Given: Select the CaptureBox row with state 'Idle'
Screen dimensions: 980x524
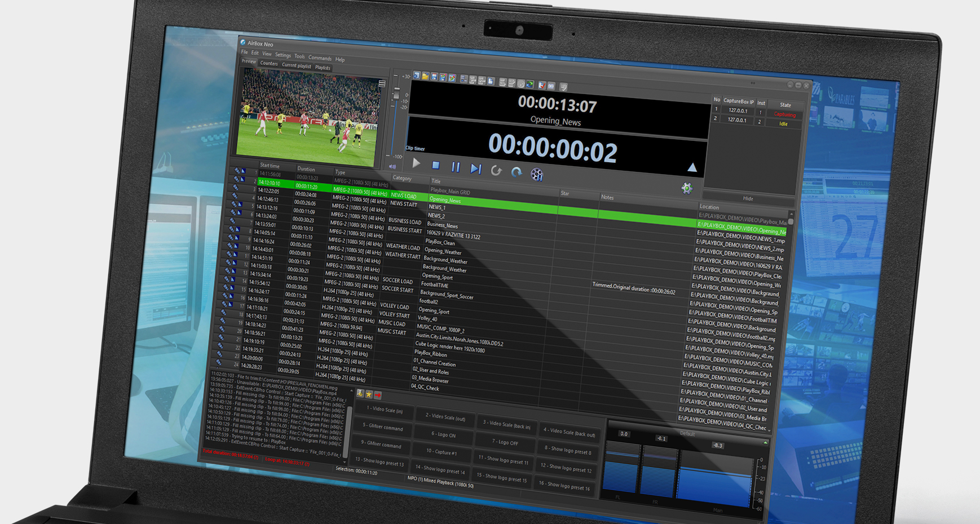Looking at the screenshot, I should (x=757, y=121).
